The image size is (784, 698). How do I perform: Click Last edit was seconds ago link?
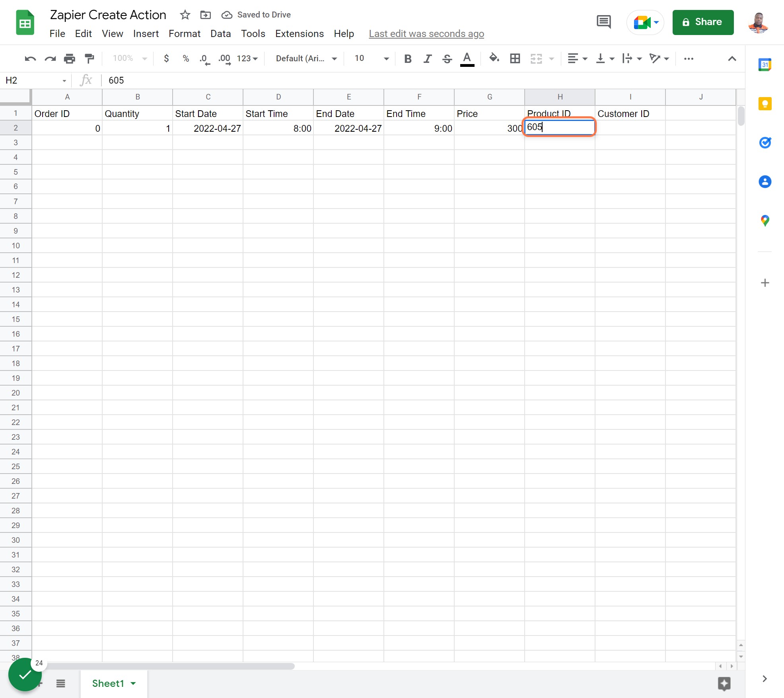(426, 34)
